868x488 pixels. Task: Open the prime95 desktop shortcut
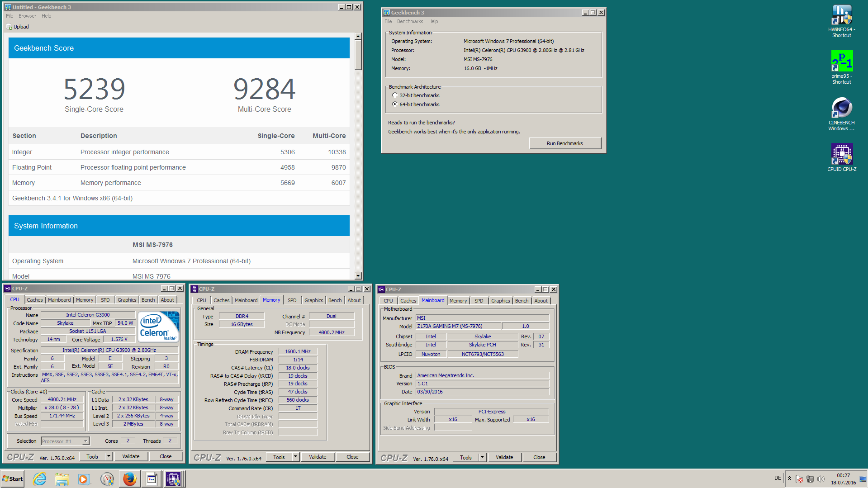841,67
